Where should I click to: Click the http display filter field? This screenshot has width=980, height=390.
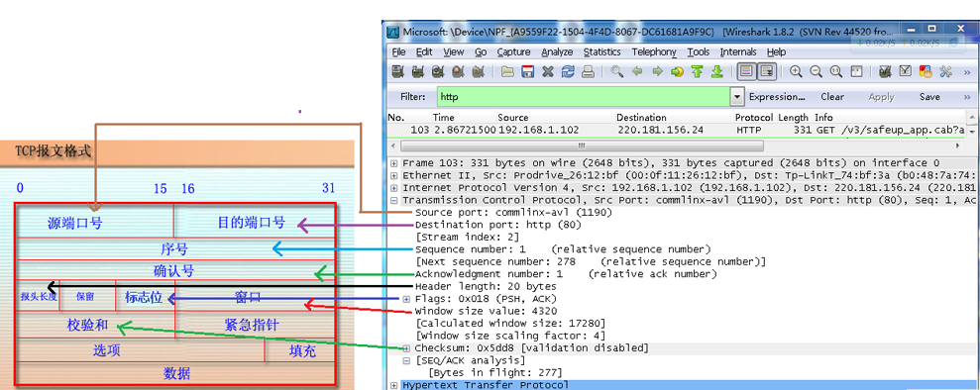[x=584, y=97]
